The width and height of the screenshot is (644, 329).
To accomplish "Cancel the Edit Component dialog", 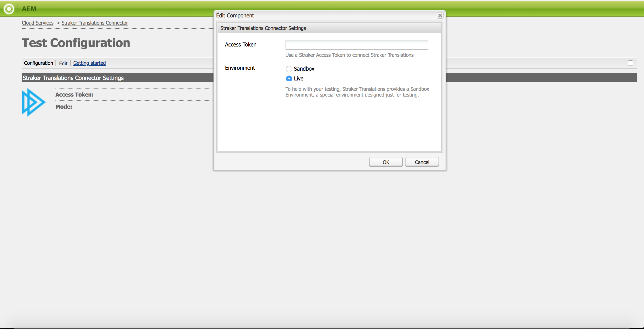I will (x=422, y=162).
